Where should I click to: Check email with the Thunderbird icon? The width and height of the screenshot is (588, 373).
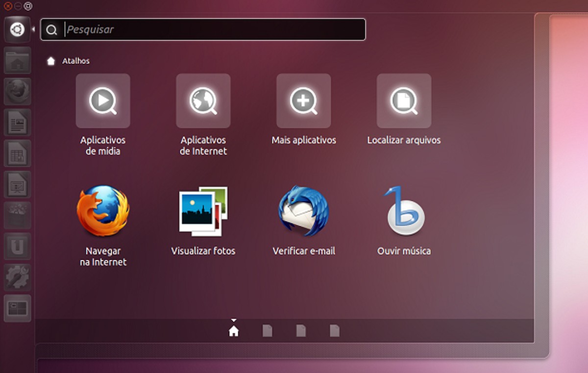[x=303, y=211]
